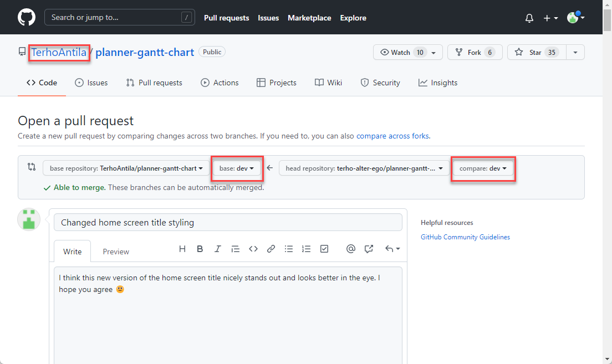The width and height of the screenshot is (612, 364).
Task: Add a bulleted list
Action: (289, 249)
